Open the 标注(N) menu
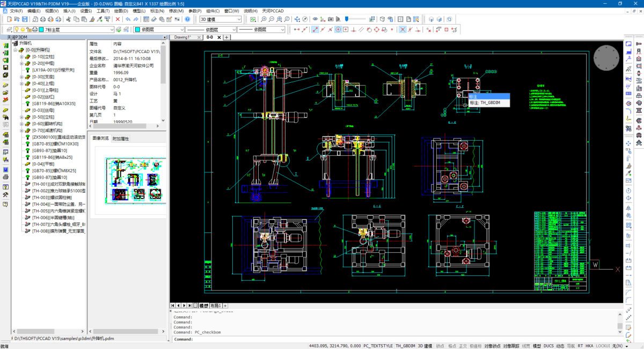This screenshot has width=644, height=349. 158,11
